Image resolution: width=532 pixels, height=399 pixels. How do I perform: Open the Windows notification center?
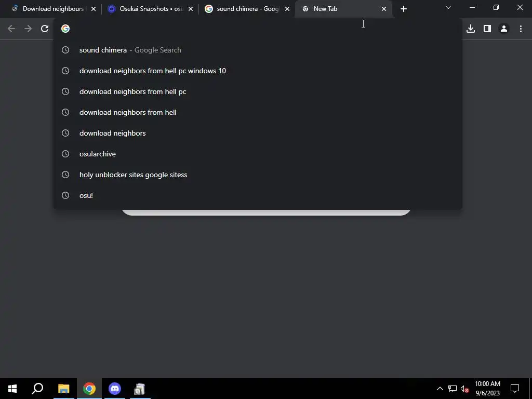(515, 389)
